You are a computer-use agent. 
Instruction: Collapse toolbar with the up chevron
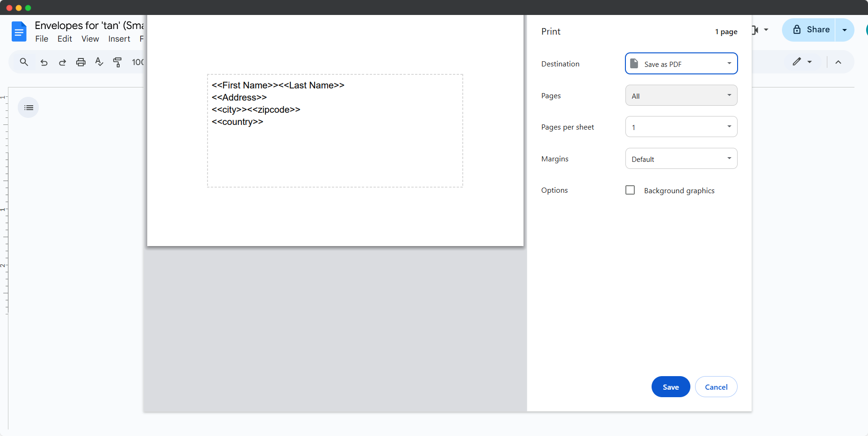pos(838,62)
